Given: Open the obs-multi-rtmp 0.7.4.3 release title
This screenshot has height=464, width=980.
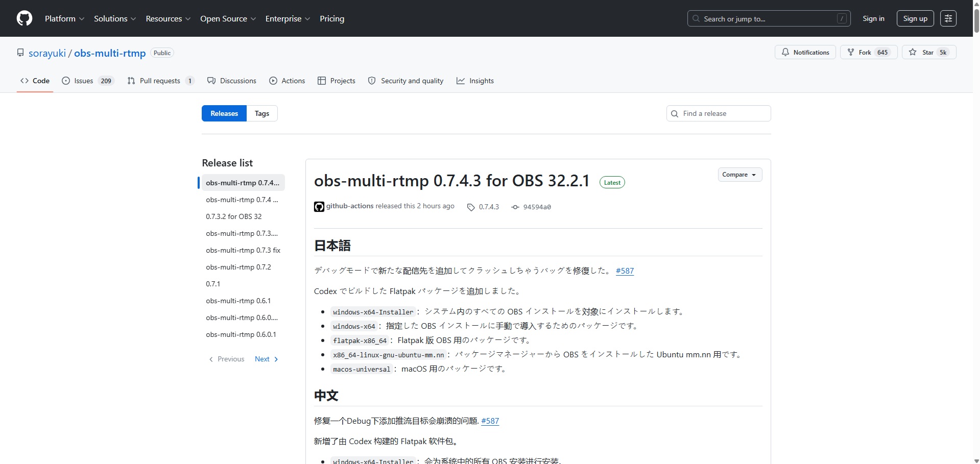Looking at the screenshot, I should click(x=452, y=180).
